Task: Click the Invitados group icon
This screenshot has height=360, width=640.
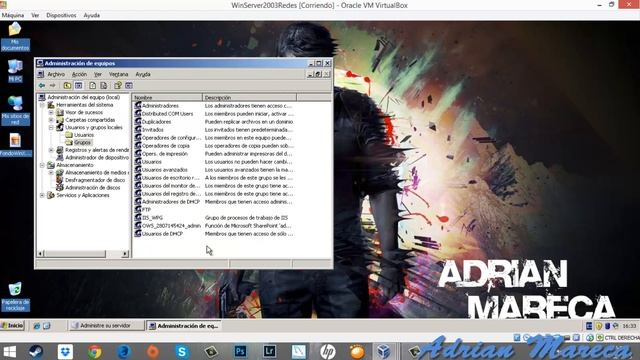Action: coord(138,129)
